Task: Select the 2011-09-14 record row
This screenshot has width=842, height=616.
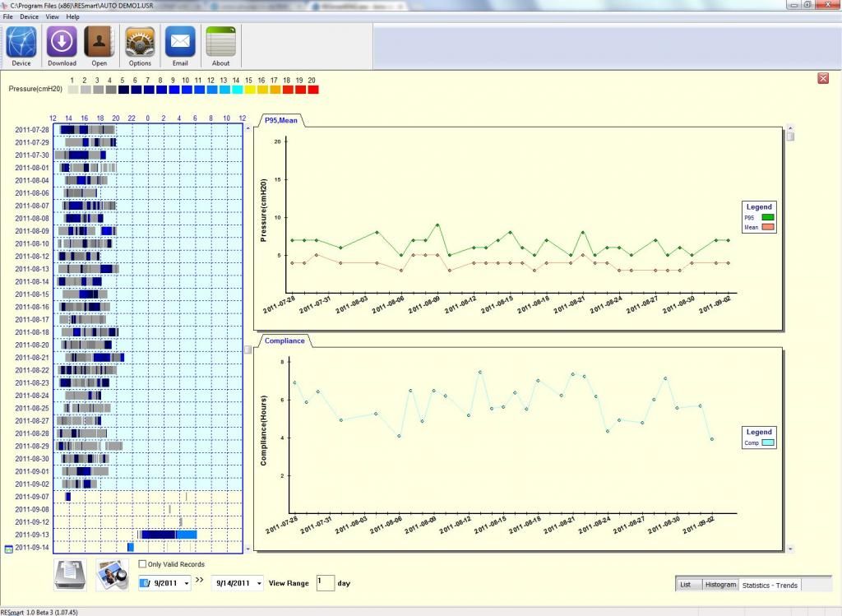Action: pyautogui.click(x=127, y=548)
